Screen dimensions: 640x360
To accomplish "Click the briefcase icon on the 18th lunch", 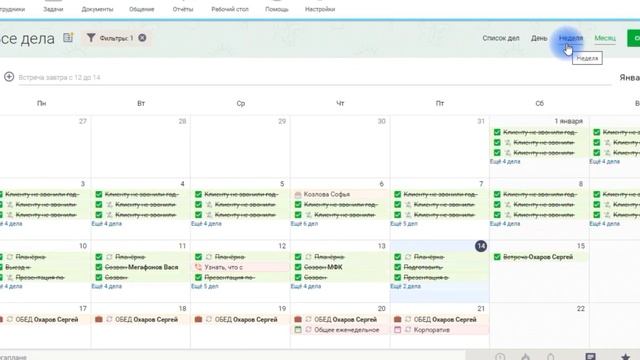I will (x=99, y=319).
